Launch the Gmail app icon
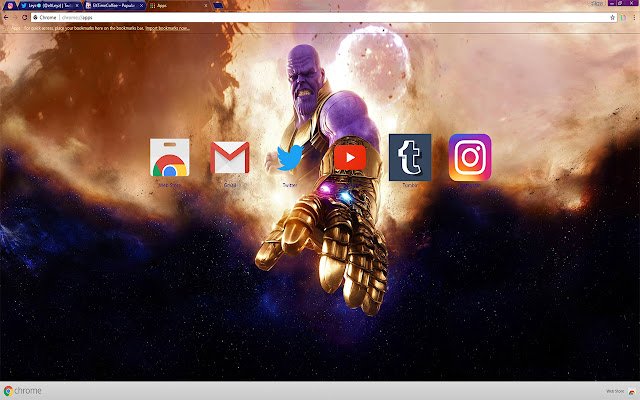Image resolution: width=640 pixels, height=400 pixels. (230, 158)
